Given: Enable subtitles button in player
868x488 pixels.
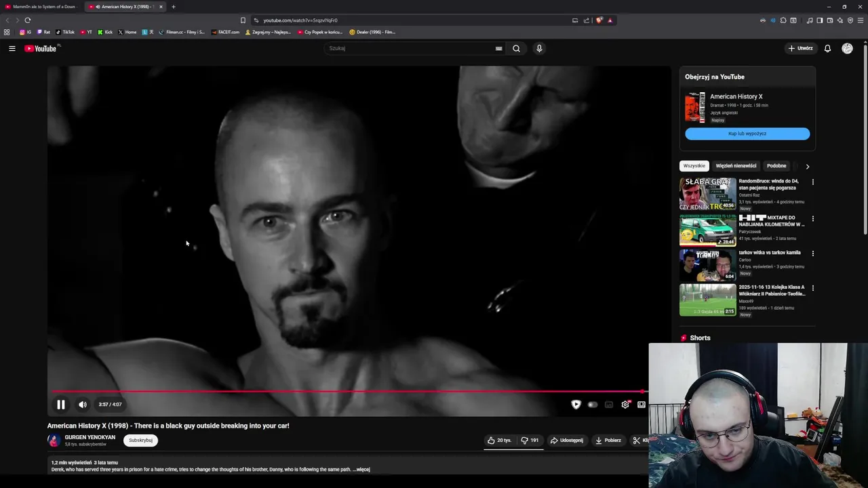Looking at the screenshot, I should pos(609,405).
